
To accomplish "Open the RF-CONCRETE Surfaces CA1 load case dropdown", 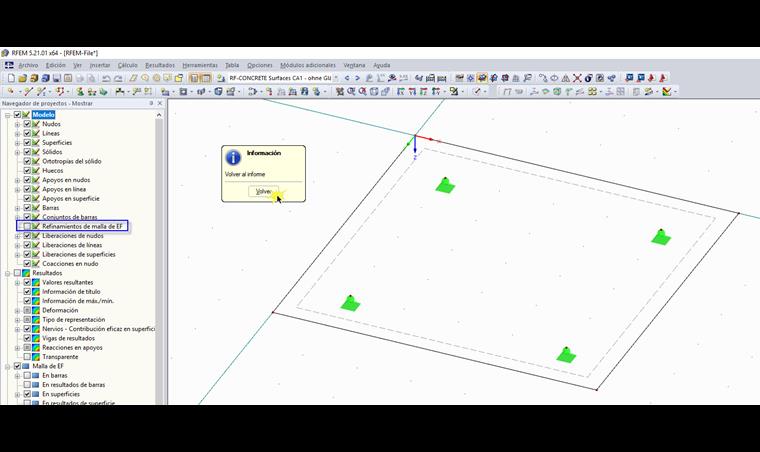I will [x=336, y=78].
